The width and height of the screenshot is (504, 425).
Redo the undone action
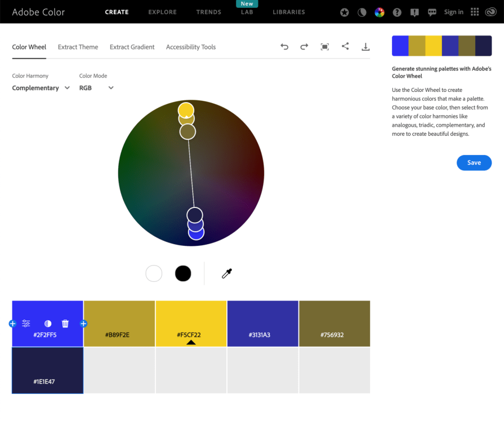click(304, 47)
